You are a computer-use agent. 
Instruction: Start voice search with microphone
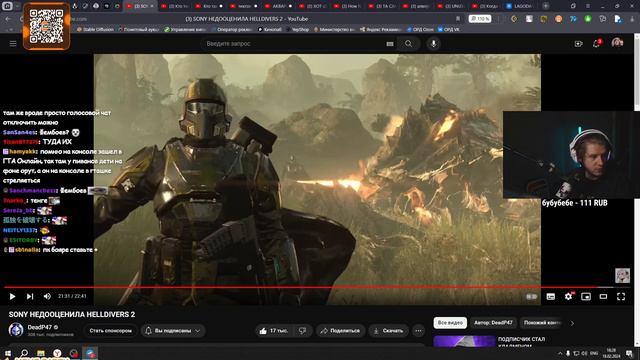coord(433,44)
